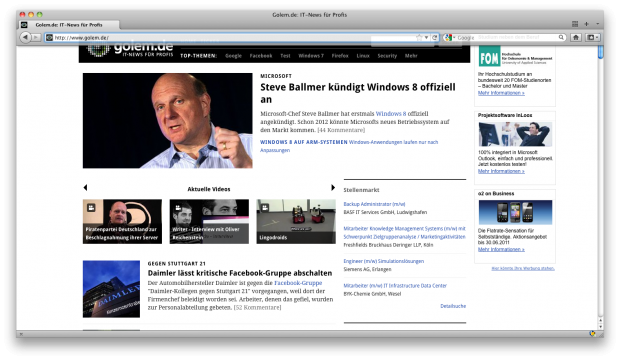This screenshot has width=620, height=360.
Task: Show previous videos with left arrow
Action: click(85, 188)
